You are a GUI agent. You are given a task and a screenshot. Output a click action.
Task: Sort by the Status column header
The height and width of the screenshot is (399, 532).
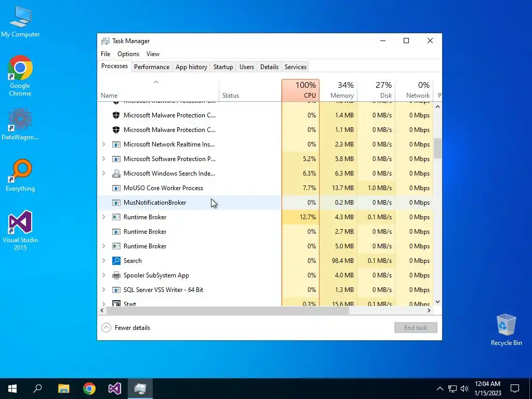tap(250, 90)
